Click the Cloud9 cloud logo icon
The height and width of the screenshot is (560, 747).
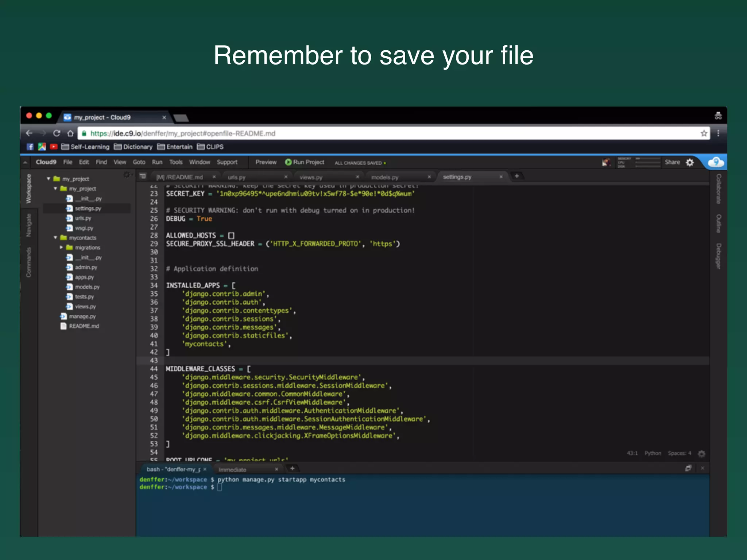point(716,162)
